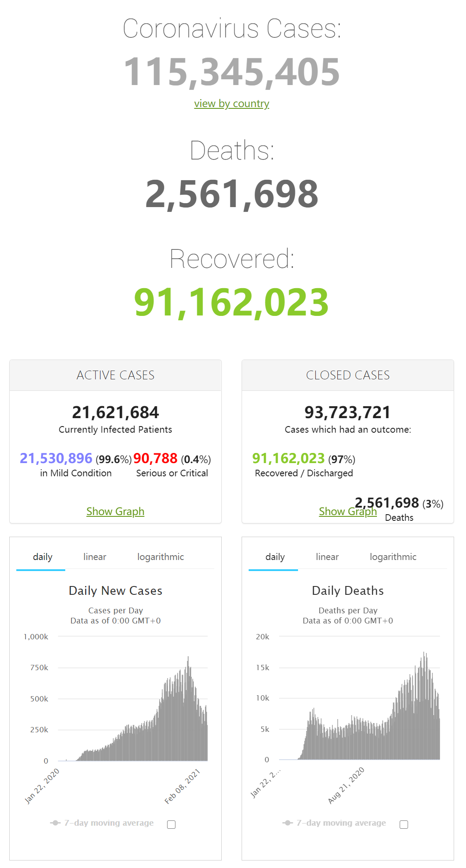
Task: Click Show Graph under Closed Cases
Action: click(348, 512)
